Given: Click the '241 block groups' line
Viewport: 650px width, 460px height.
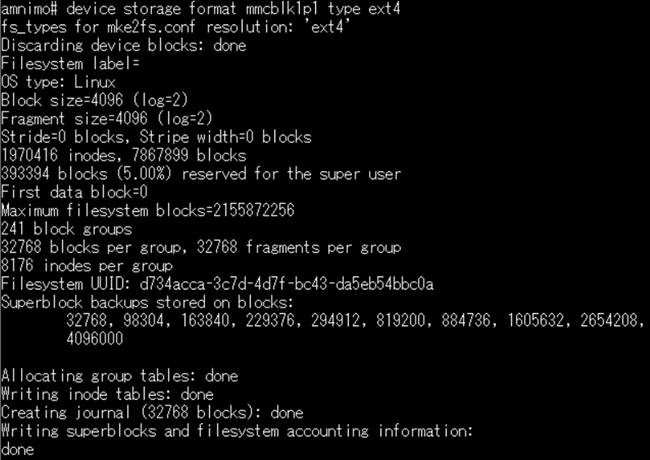Looking at the screenshot, I should pyautogui.click(x=66, y=229).
